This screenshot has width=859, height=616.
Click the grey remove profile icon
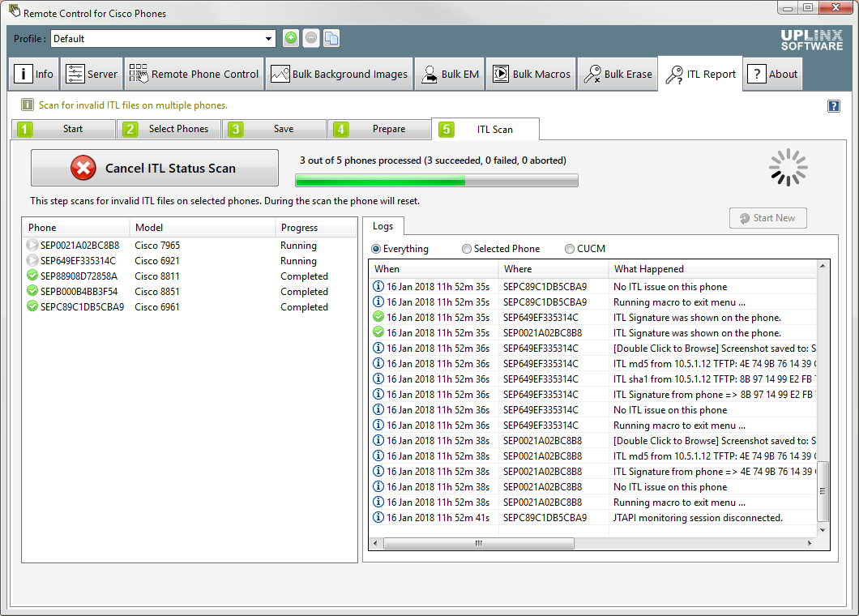(311, 38)
